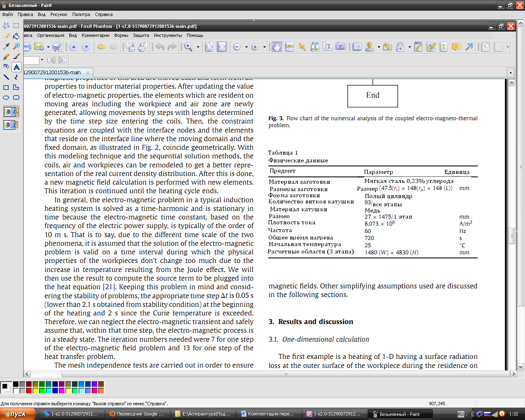Image resolution: width=525 pixels, height=420 pixels.
Task: Pick the magenta palette color
Action: coord(62,391)
